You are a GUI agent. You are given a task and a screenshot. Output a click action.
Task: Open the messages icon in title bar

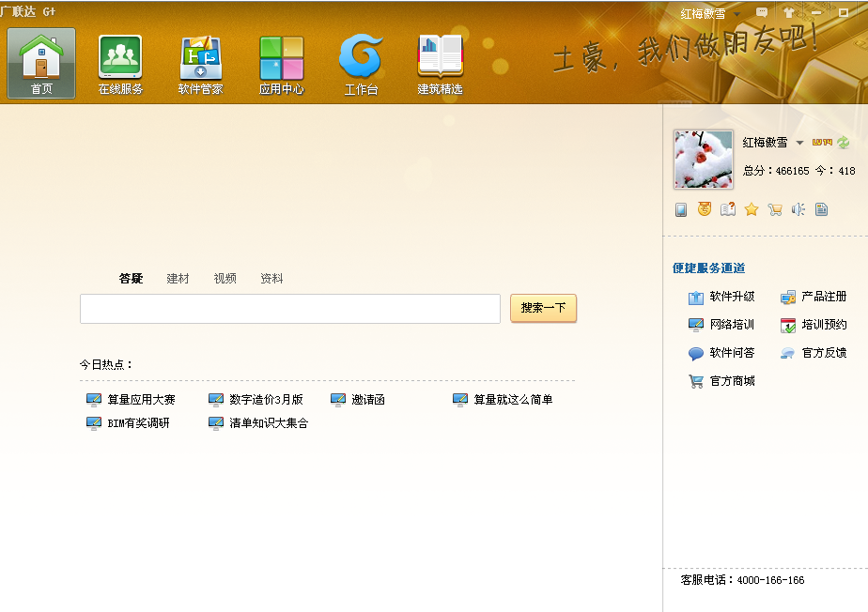(x=762, y=12)
